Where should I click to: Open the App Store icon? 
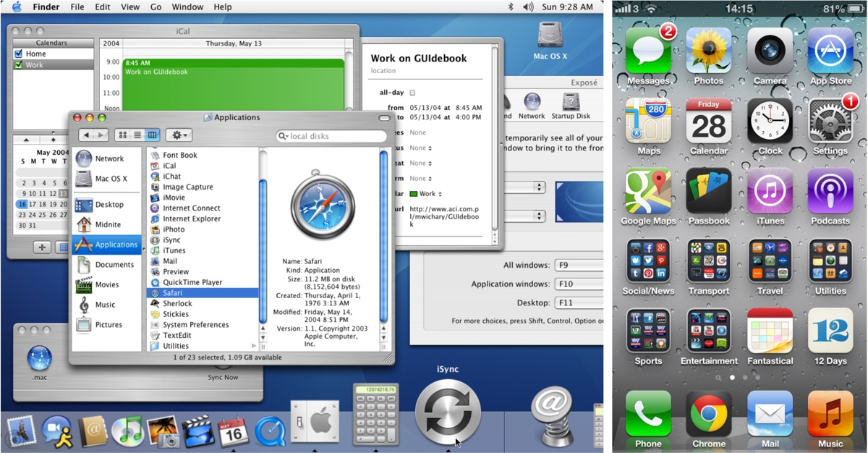point(830,51)
